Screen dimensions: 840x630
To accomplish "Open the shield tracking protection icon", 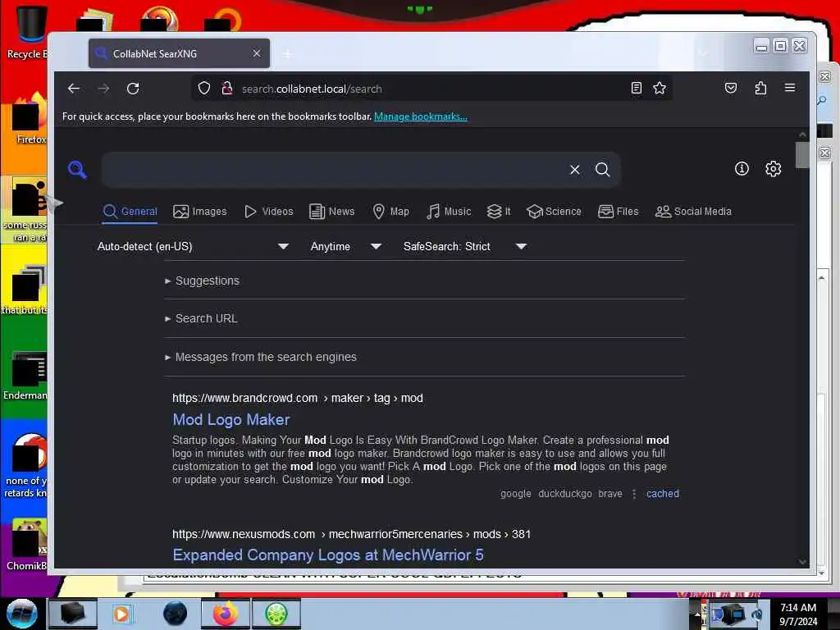I will 204,88.
